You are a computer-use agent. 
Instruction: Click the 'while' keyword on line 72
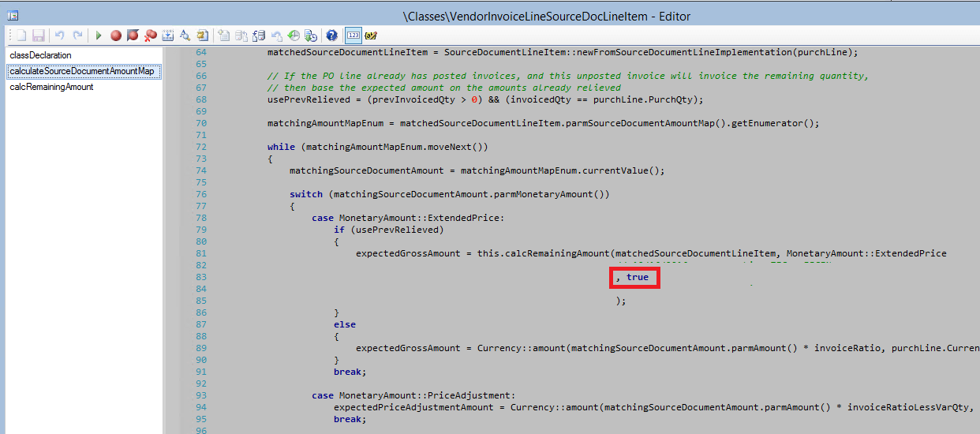(x=281, y=147)
